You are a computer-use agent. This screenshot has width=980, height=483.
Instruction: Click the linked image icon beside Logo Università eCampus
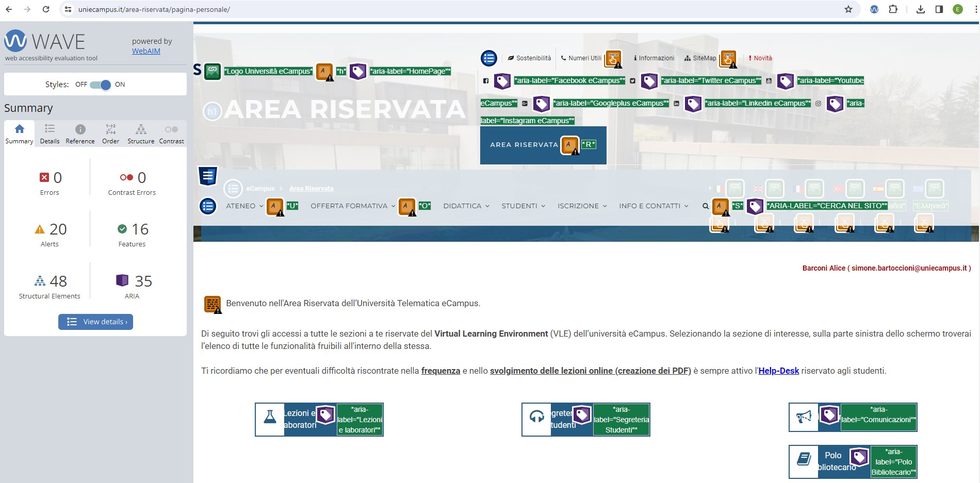click(213, 71)
